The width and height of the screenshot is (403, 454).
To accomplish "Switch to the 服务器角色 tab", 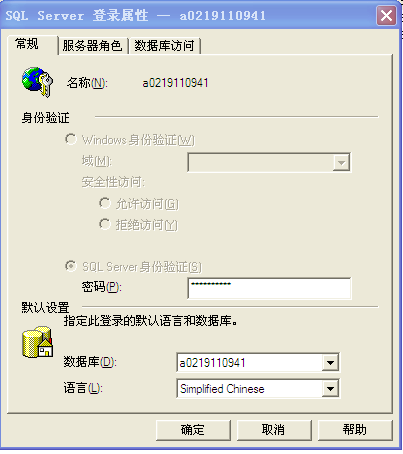I will pos(92,46).
